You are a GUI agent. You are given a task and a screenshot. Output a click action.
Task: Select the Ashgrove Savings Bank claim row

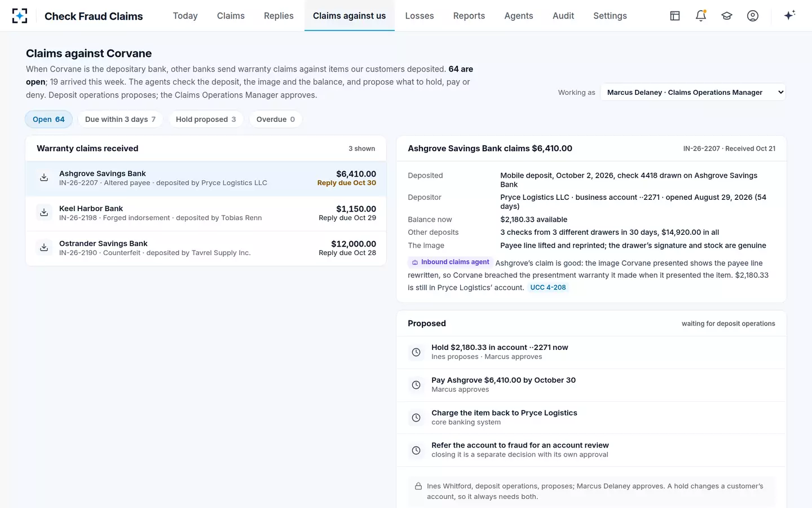tap(206, 178)
